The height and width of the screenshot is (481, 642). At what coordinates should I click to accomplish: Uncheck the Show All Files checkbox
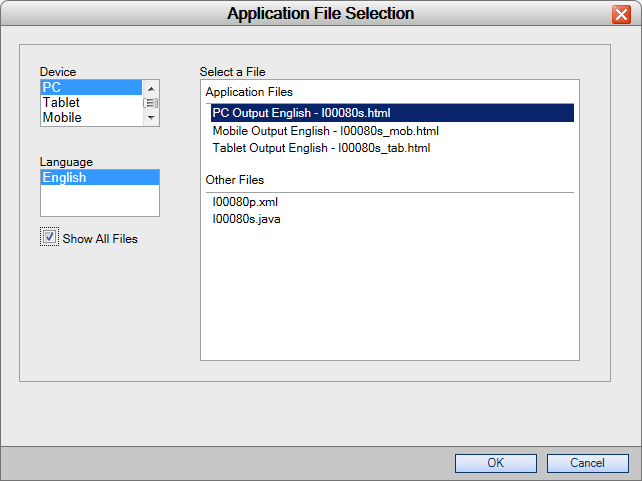click(x=50, y=237)
